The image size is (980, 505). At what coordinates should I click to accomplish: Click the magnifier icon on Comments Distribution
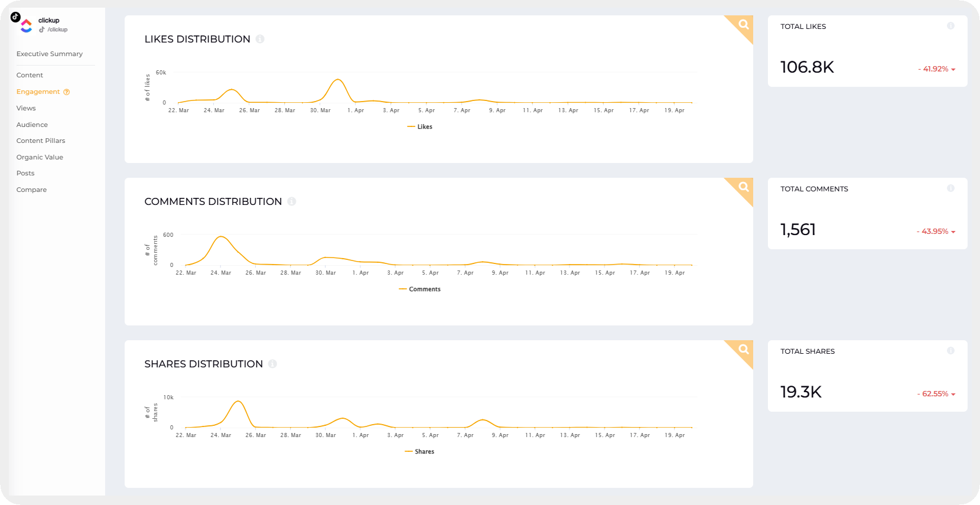(x=744, y=187)
